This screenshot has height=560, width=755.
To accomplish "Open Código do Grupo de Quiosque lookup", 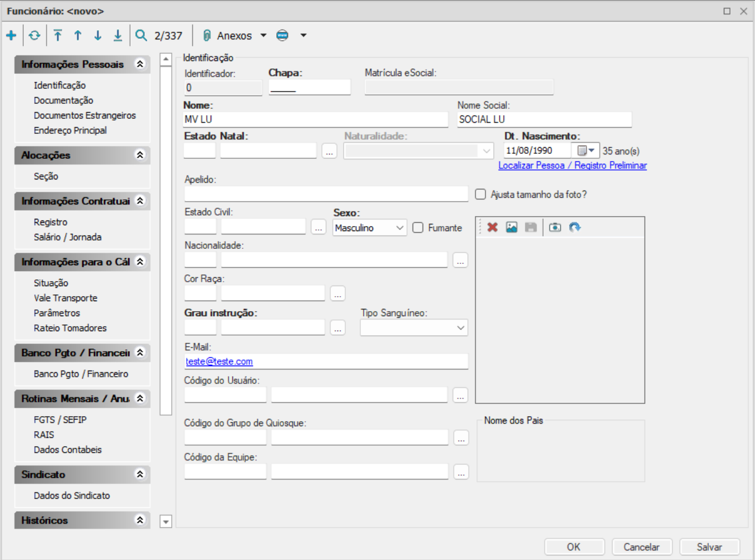I will tap(461, 438).
